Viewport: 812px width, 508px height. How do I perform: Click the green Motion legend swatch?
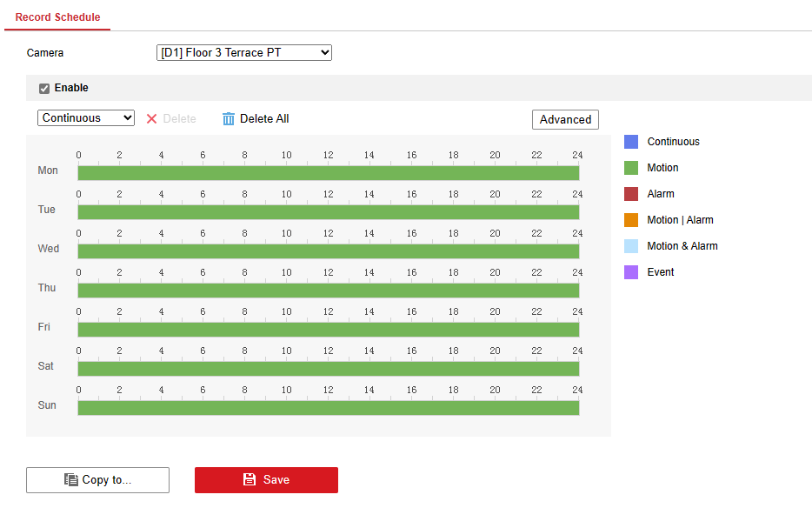pyautogui.click(x=631, y=168)
